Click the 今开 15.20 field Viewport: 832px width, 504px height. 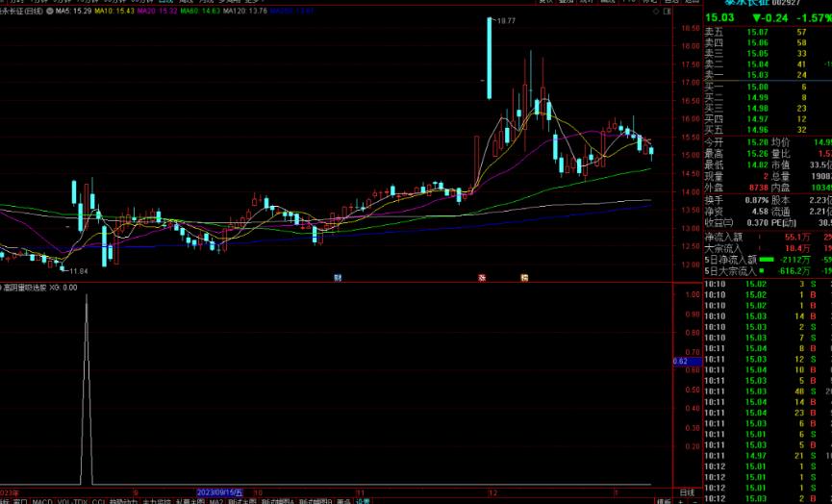[737, 142]
